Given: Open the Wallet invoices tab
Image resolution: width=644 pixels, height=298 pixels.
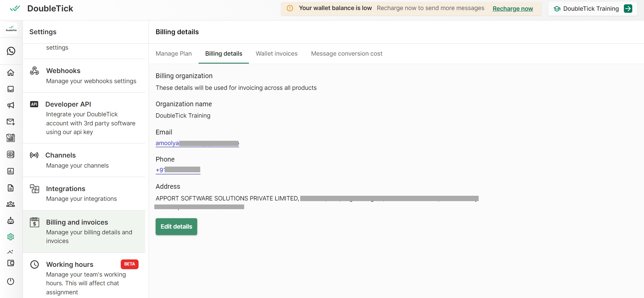Looking at the screenshot, I should pos(276,54).
